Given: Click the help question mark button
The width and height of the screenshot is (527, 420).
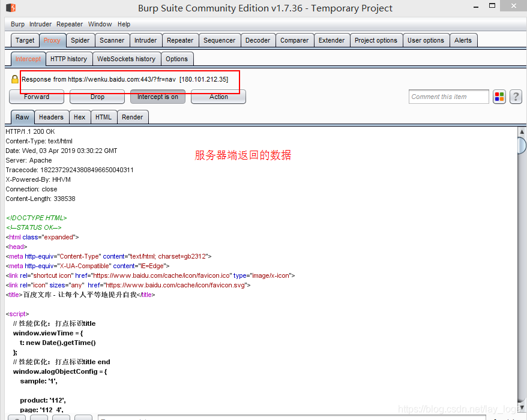Looking at the screenshot, I should click(516, 97).
